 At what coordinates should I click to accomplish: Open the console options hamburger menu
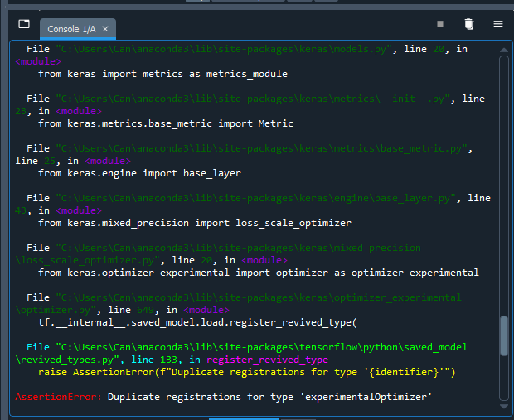[498, 23]
